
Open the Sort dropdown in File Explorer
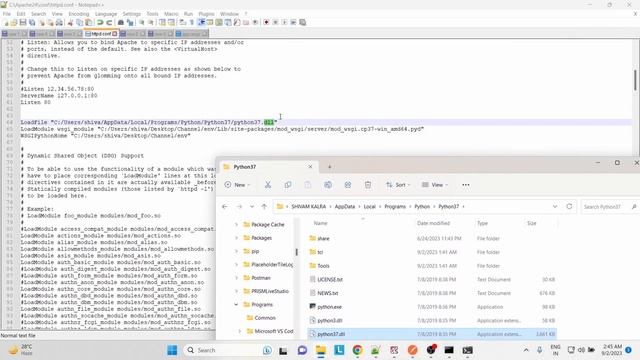point(398,185)
